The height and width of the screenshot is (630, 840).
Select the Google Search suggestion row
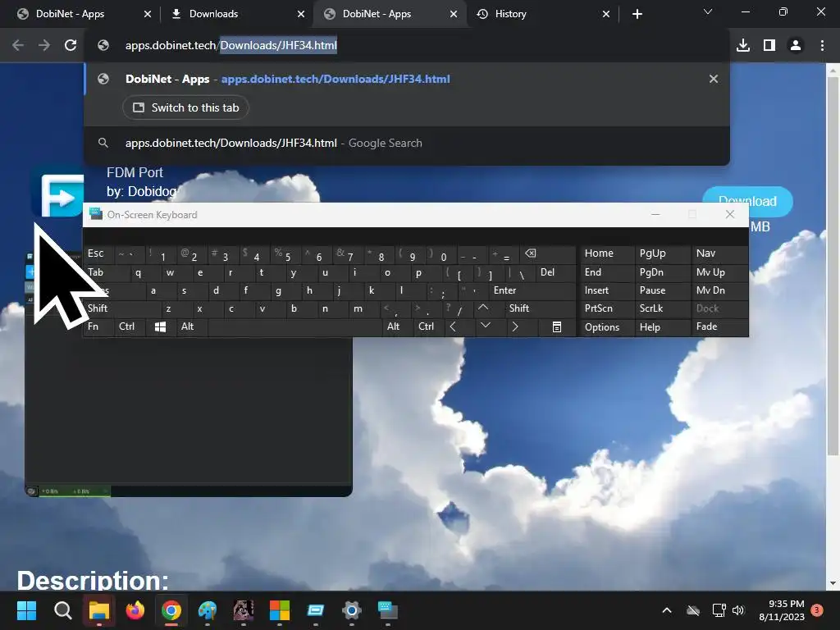407,143
